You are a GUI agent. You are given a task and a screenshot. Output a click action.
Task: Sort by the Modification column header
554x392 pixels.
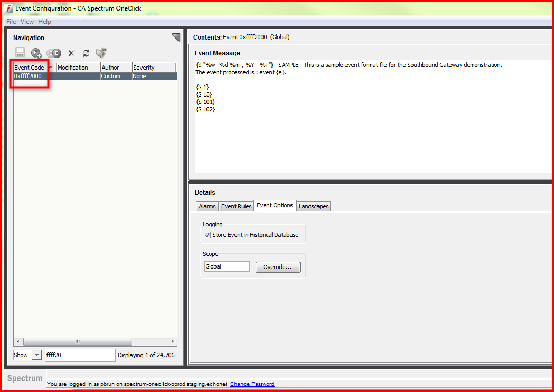(78, 68)
